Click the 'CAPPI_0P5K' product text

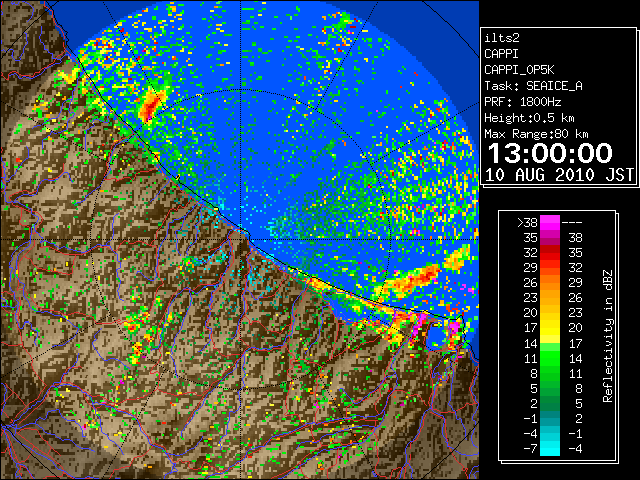(x=519, y=70)
